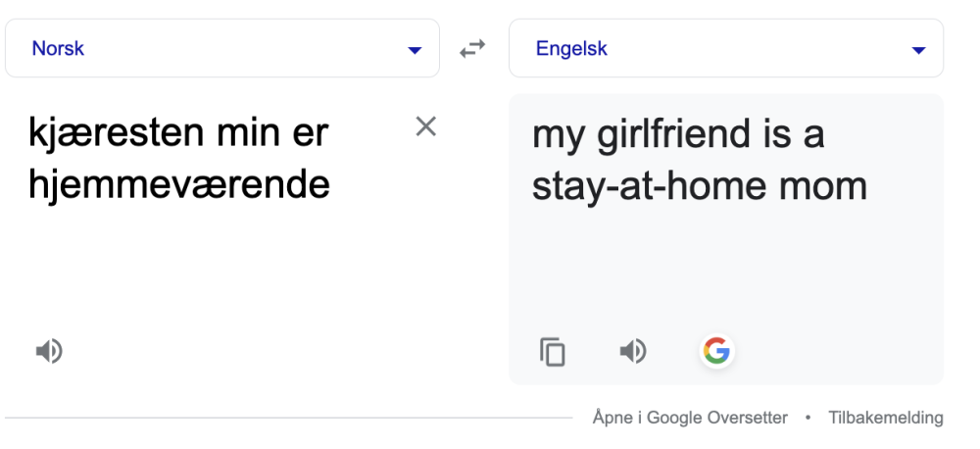
Task: Click the word hjemmeværende in the source text
Action: tap(178, 184)
